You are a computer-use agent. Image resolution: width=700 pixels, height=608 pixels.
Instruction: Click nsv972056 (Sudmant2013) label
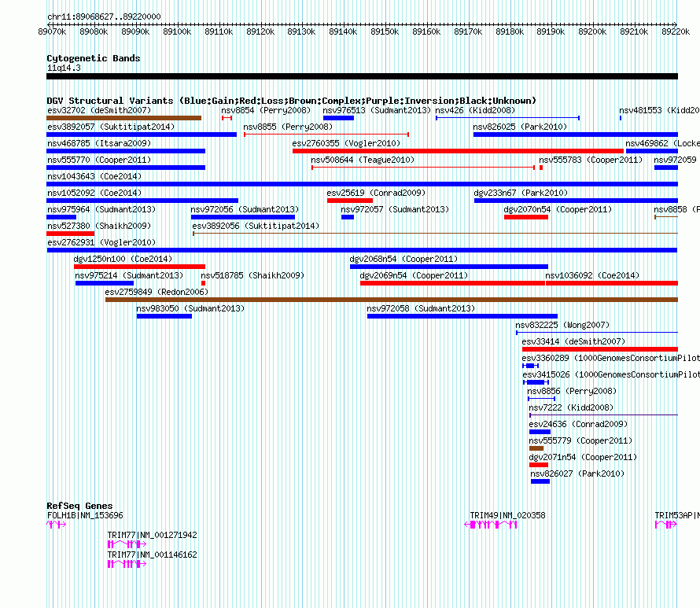point(245,209)
